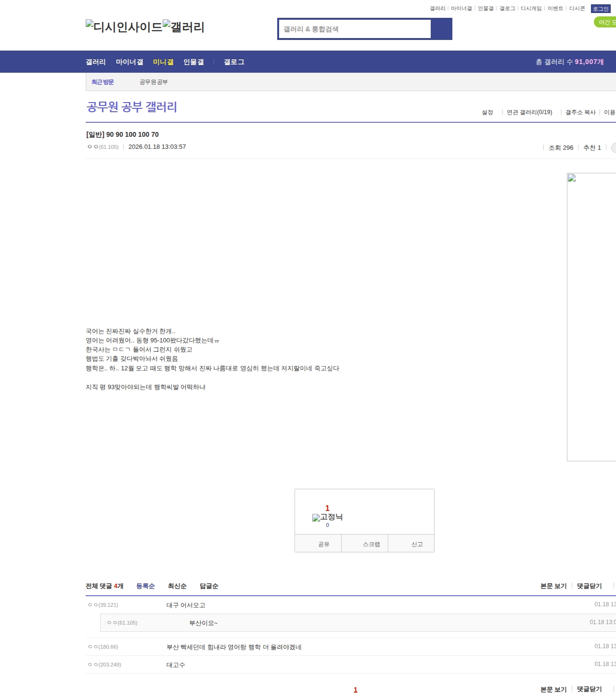Screen dimensions: 616x693
Task: Select 미니갤 in the blue navigation bar
Action: coord(163,62)
